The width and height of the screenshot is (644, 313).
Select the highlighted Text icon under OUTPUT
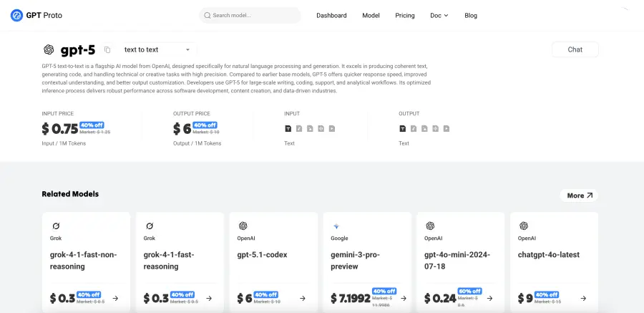point(402,129)
